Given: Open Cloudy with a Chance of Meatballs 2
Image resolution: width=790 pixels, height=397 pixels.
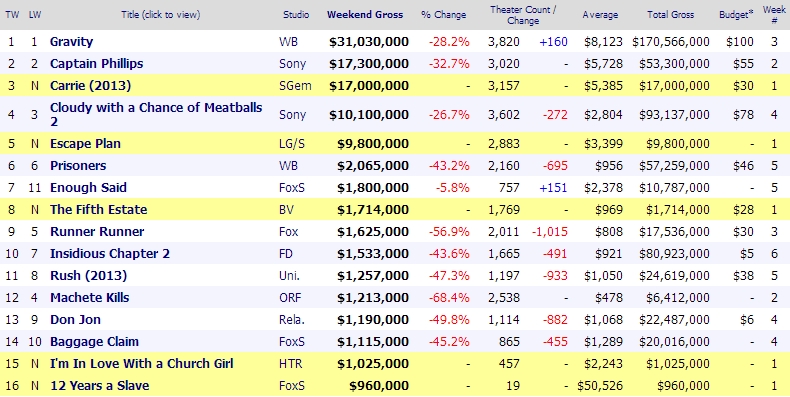Looking at the screenshot, I should pos(156,114).
